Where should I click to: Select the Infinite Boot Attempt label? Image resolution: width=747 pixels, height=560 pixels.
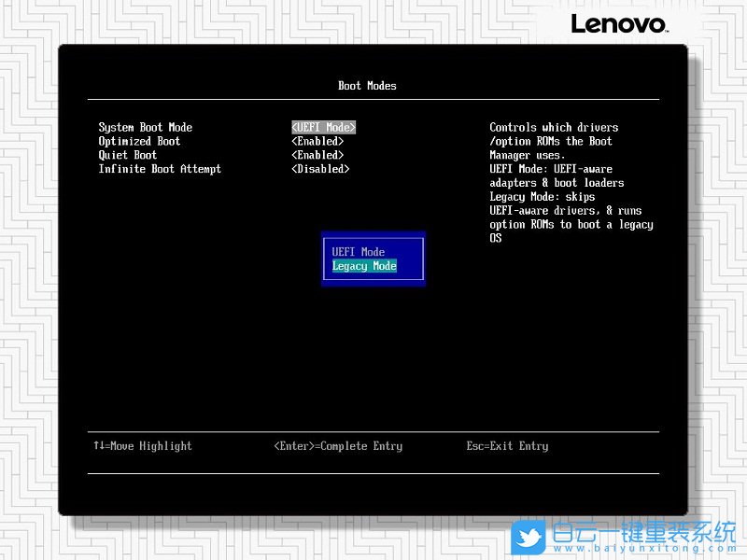[160, 169]
